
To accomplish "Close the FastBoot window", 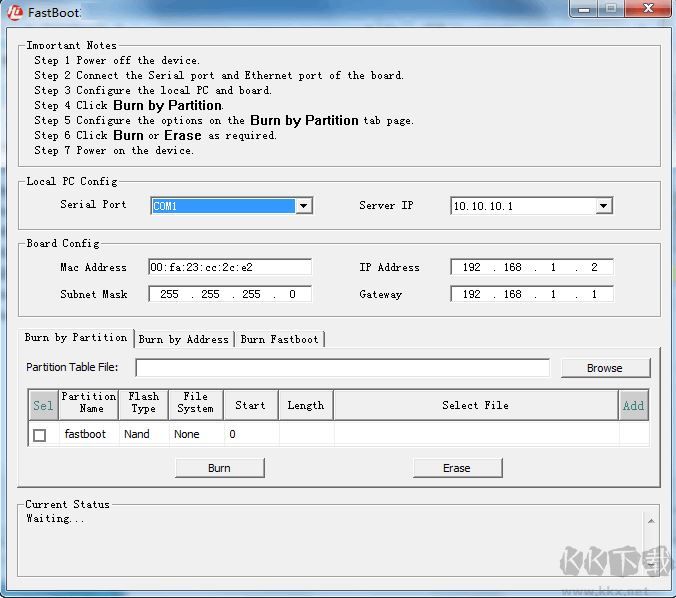I will point(646,8).
